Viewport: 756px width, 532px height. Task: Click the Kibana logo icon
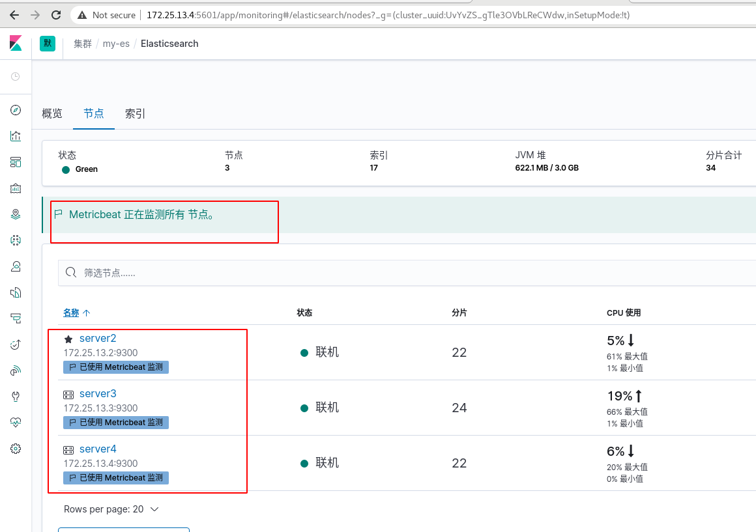16,44
